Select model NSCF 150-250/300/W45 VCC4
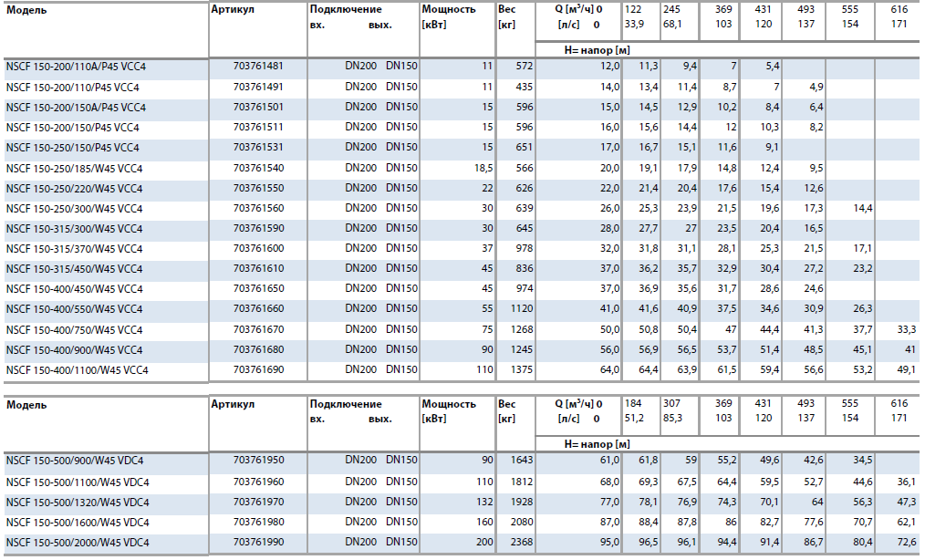This screenshot has width=925, height=560. (x=75, y=208)
